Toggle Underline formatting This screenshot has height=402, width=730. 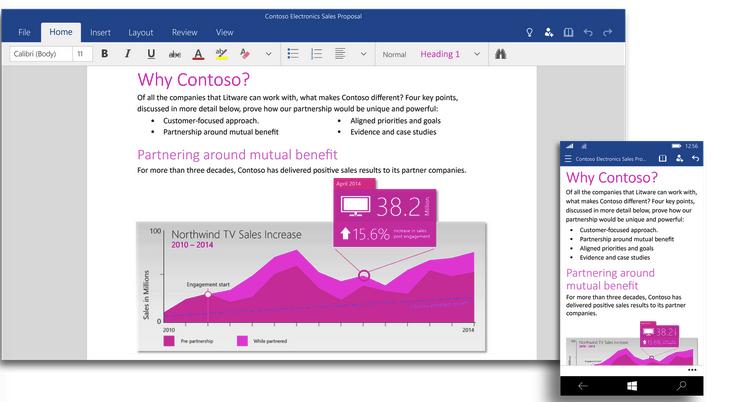(151, 54)
